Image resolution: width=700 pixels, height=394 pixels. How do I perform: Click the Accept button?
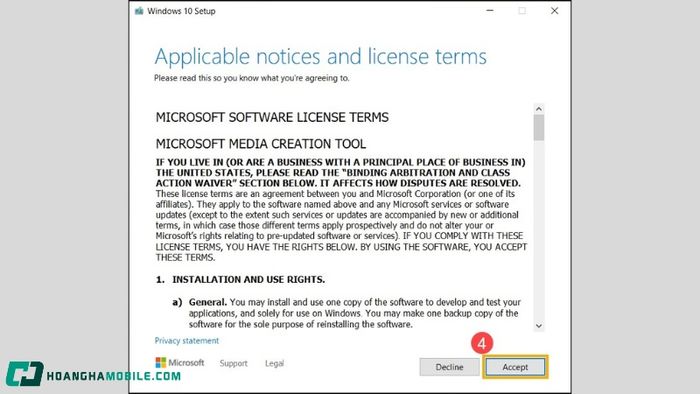click(x=515, y=367)
